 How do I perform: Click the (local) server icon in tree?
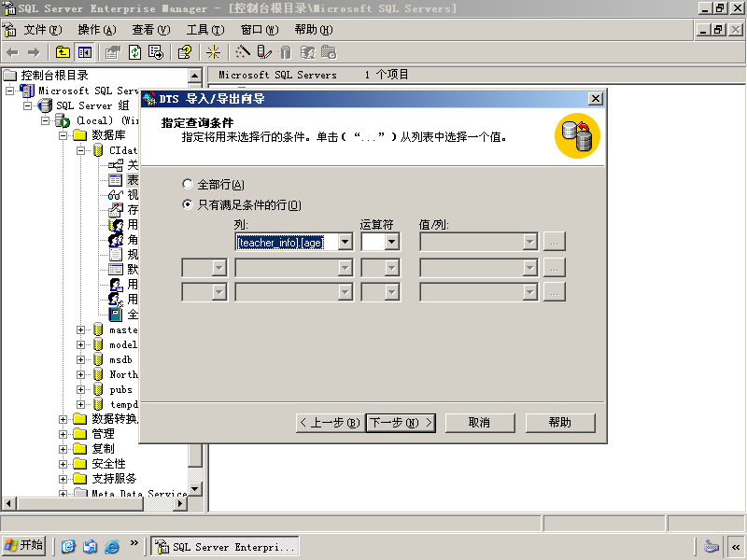(63, 120)
